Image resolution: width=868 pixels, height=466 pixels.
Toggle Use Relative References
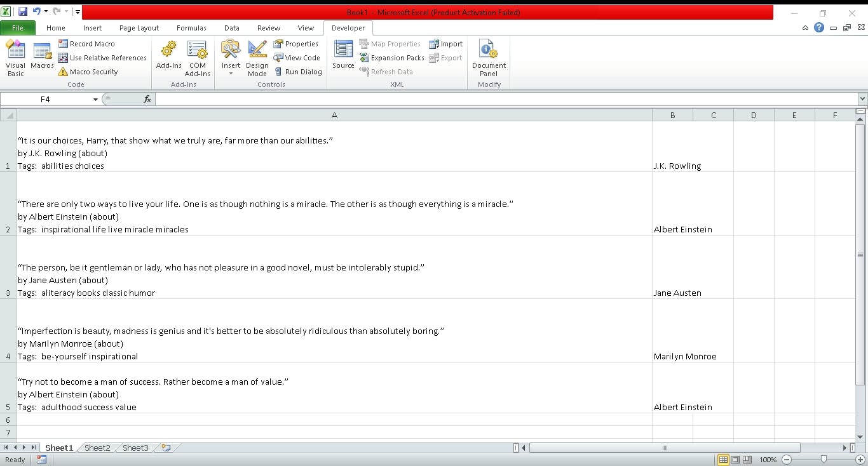click(102, 58)
